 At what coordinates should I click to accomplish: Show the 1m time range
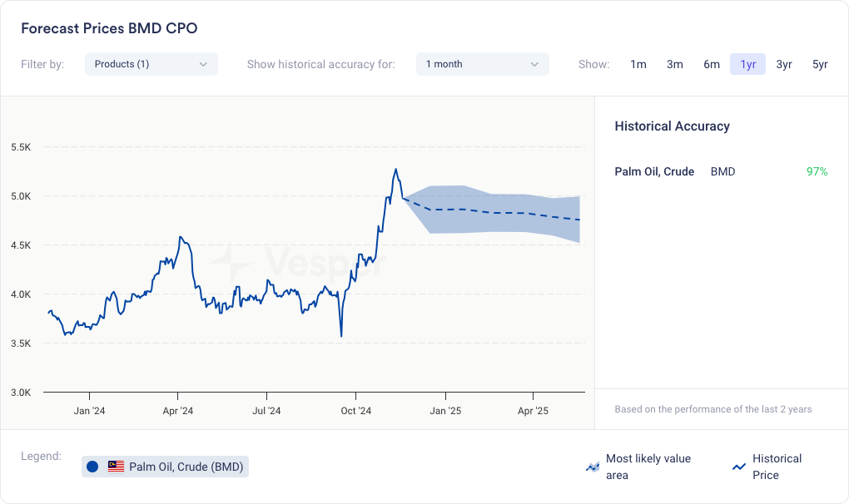coord(638,64)
